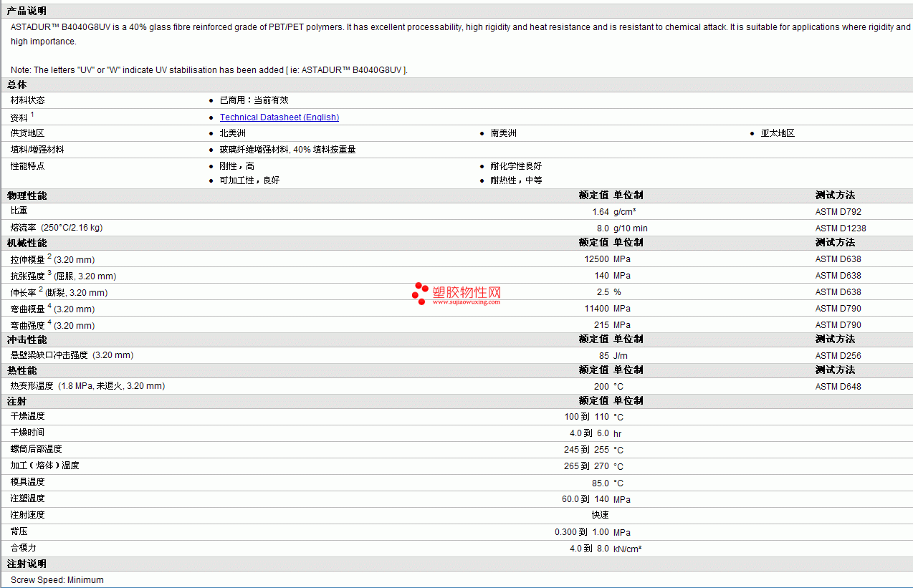Select the "ASTM D1238" test method
This screenshot has height=588, width=913.
pos(841,228)
